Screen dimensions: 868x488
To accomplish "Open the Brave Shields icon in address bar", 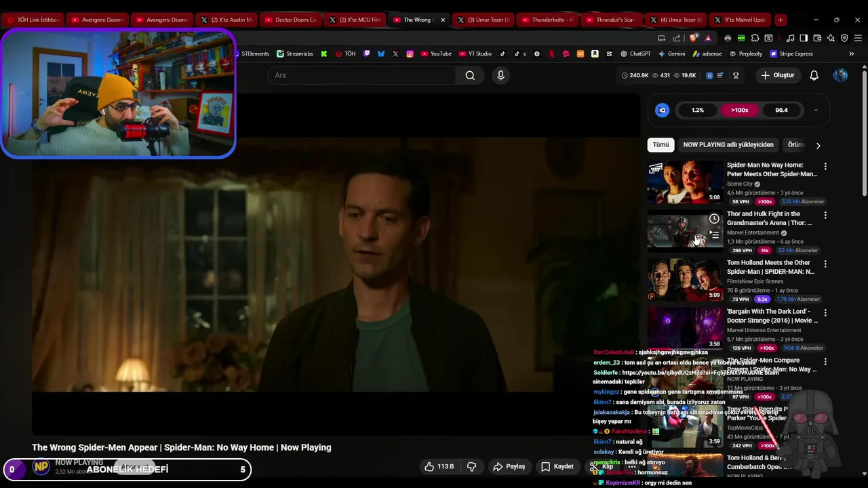I will tap(693, 38).
